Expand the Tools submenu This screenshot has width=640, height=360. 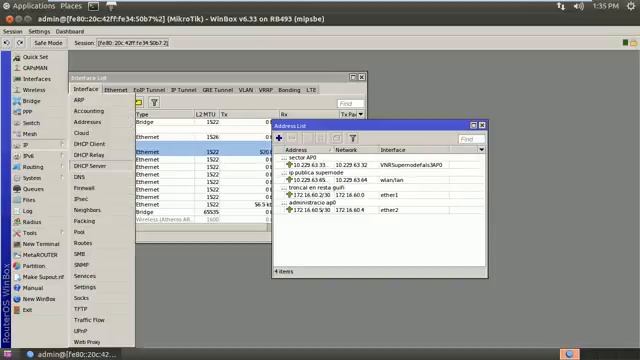38,233
